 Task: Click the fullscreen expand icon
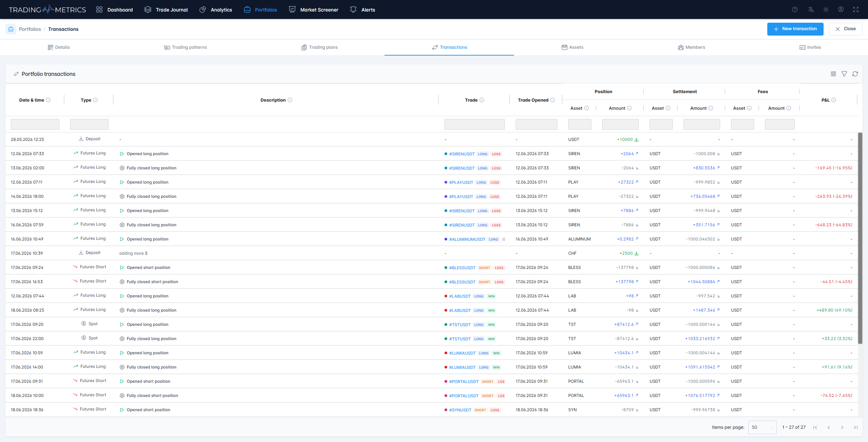[856, 9]
